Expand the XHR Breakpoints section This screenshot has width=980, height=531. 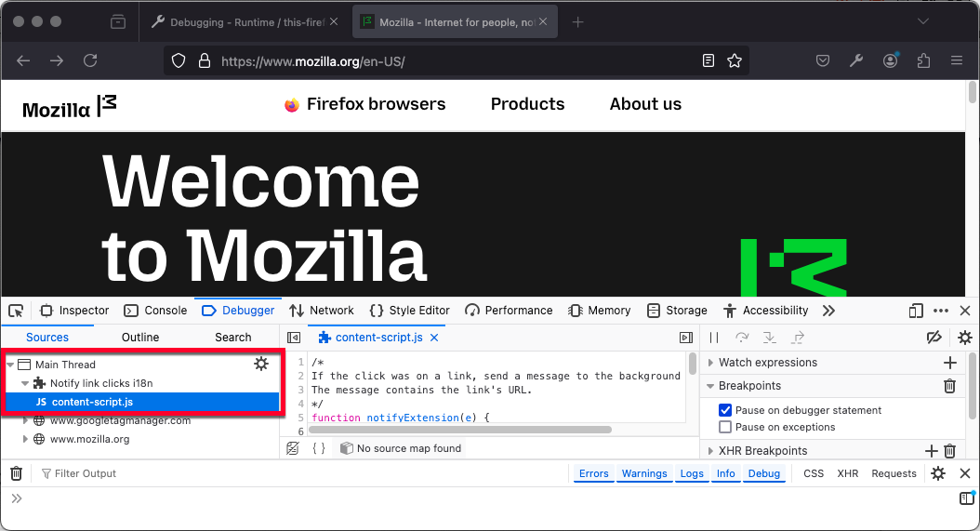pos(711,451)
